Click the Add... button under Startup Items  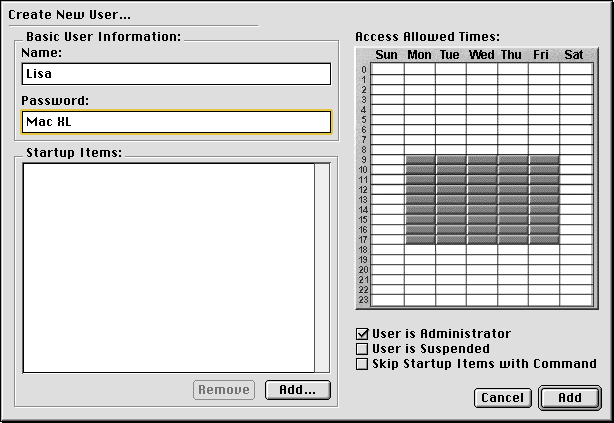(x=298, y=390)
